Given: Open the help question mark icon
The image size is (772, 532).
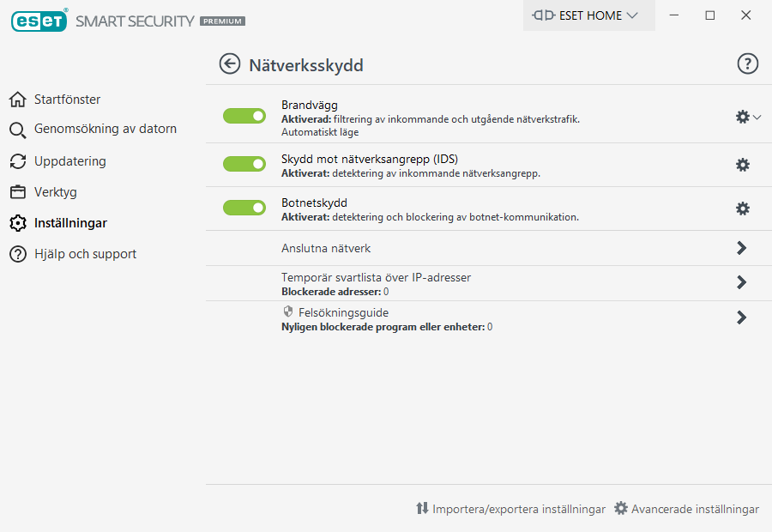Looking at the screenshot, I should pos(748,63).
